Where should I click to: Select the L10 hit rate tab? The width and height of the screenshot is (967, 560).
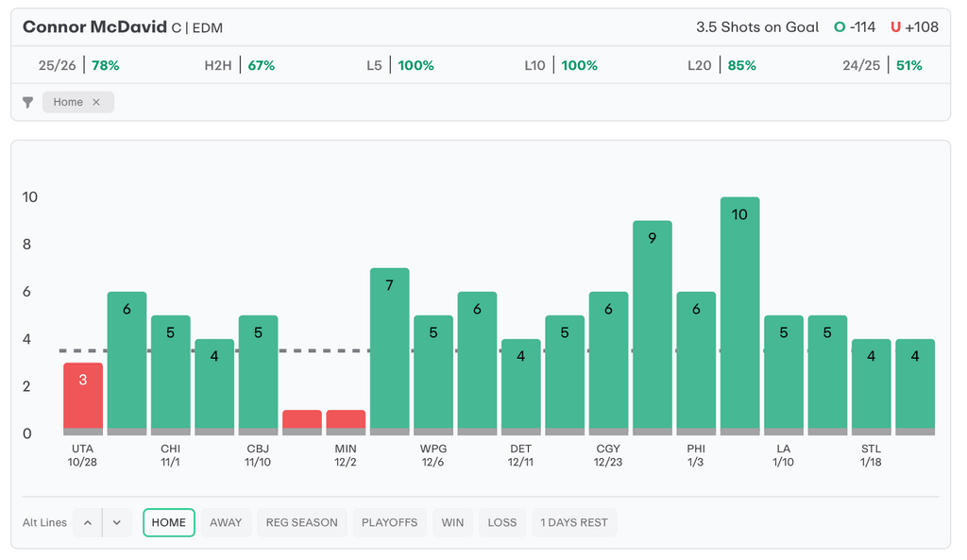pyautogui.click(x=561, y=65)
